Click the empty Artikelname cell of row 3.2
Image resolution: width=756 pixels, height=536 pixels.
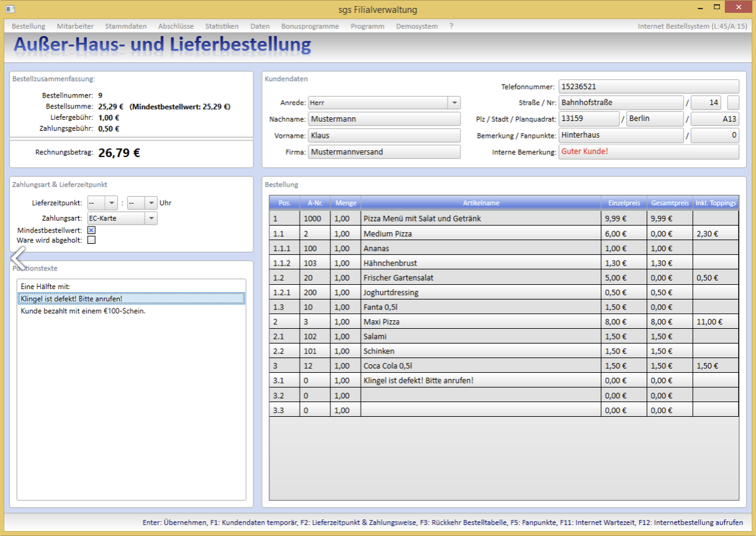point(481,395)
